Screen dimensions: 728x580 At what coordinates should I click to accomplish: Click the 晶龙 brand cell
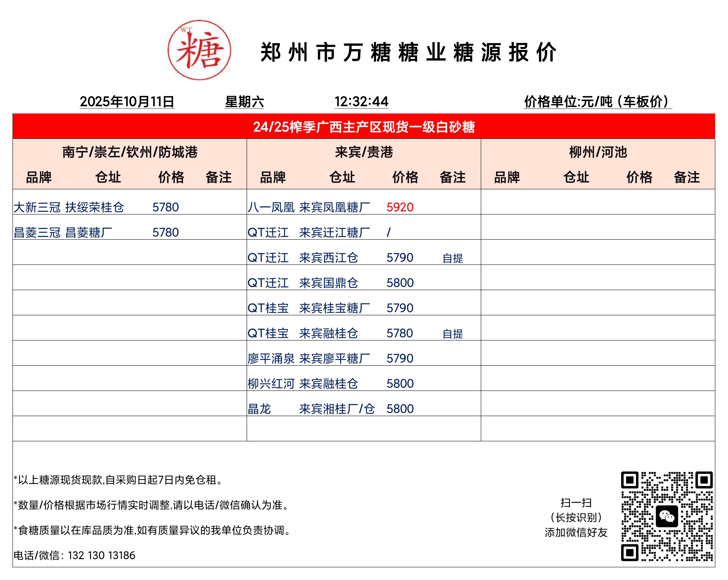pos(259,409)
